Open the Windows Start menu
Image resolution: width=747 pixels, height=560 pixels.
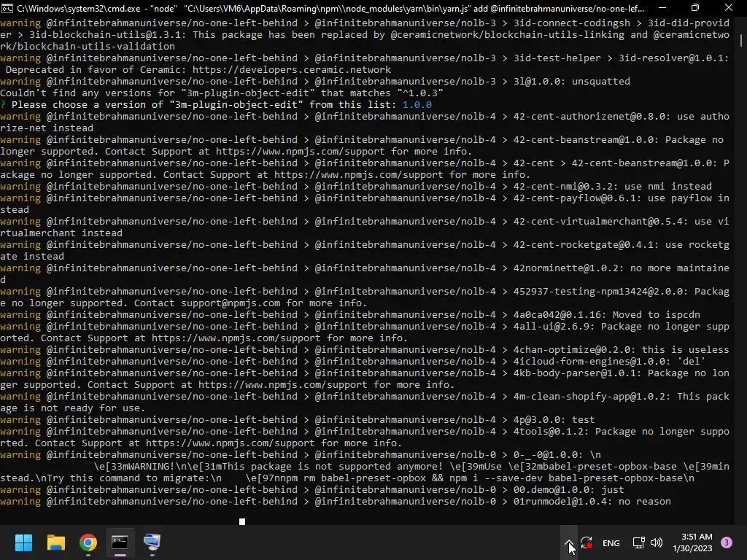(x=23, y=542)
